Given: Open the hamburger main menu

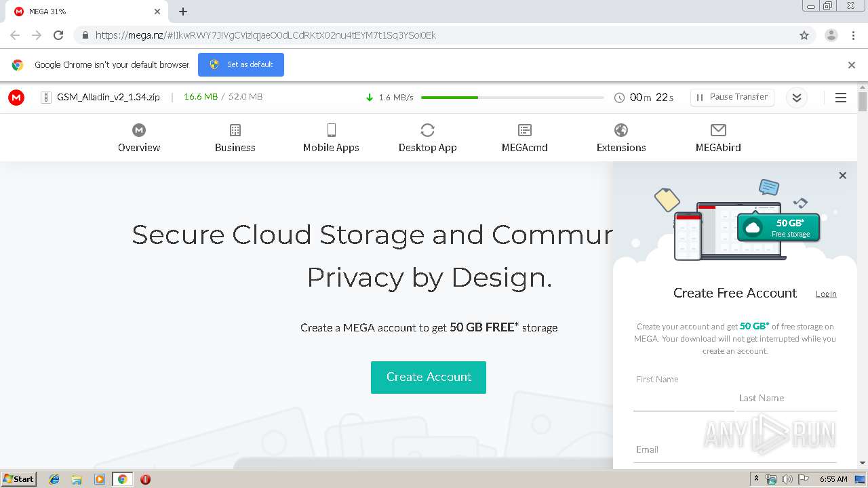Looking at the screenshot, I should (x=841, y=98).
